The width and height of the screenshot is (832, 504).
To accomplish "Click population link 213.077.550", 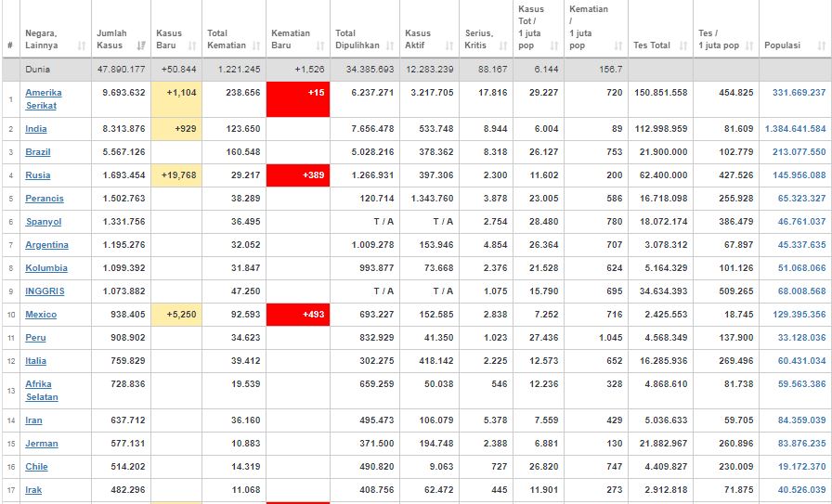I will click(799, 151).
